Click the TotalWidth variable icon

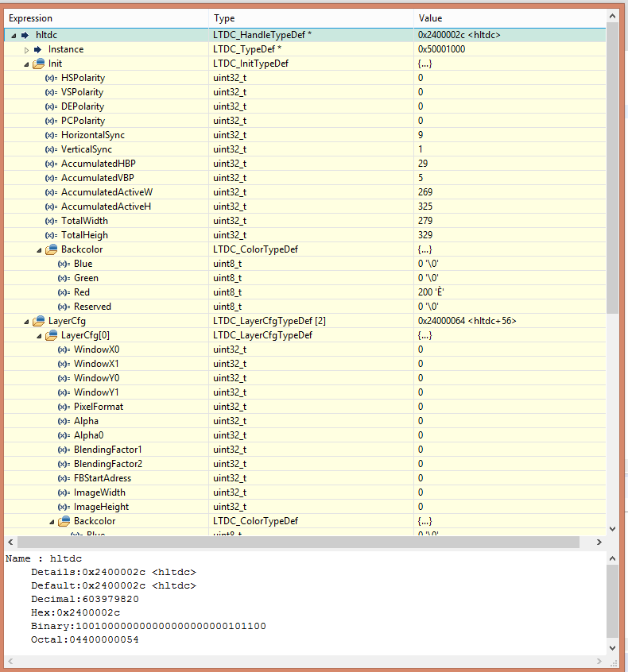[x=51, y=221]
